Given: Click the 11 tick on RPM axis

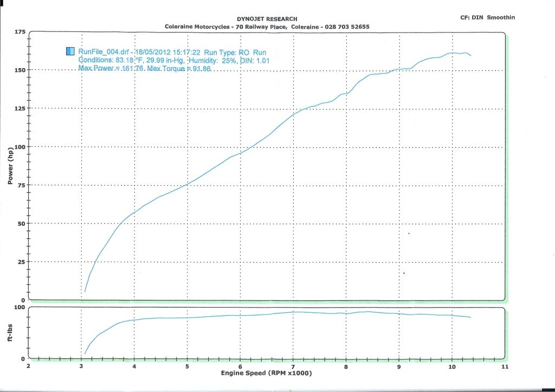Looking at the screenshot, I should [504, 367].
